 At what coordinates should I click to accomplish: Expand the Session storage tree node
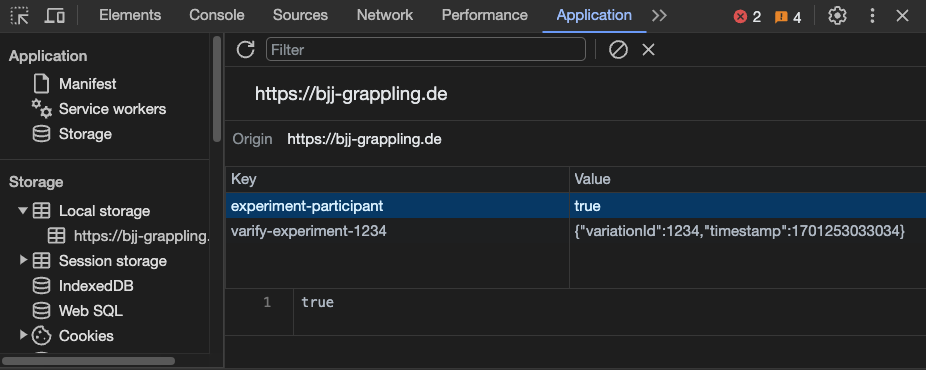pyautogui.click(x=23, y=260)
